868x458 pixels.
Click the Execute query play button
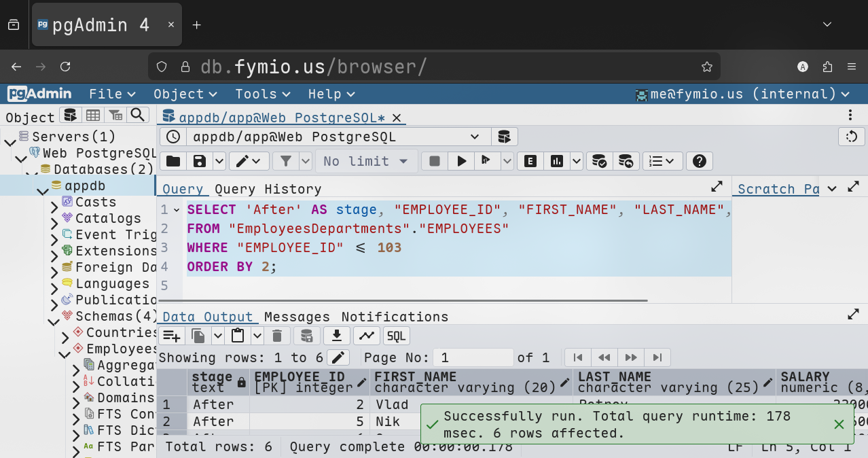point(462,161)
